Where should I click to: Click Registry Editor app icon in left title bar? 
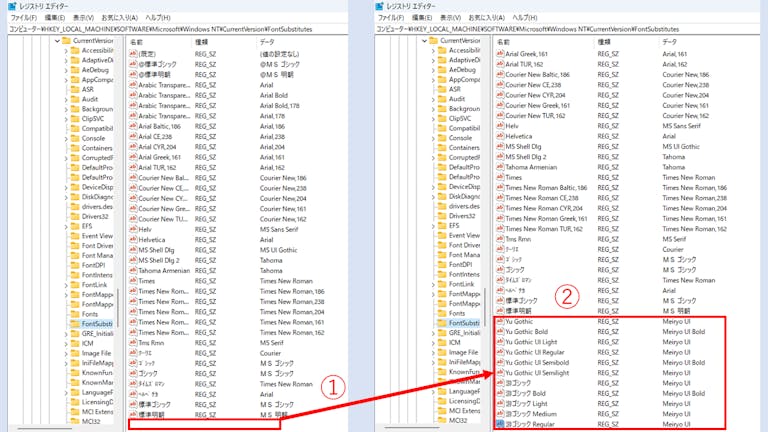pyautogui.click(x=12, y=6)
